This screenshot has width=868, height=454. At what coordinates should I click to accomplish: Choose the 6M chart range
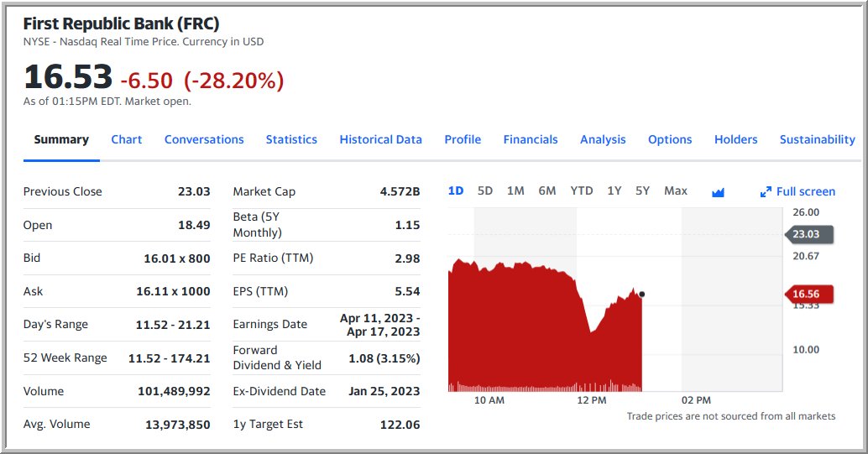[x=547, y=191]
